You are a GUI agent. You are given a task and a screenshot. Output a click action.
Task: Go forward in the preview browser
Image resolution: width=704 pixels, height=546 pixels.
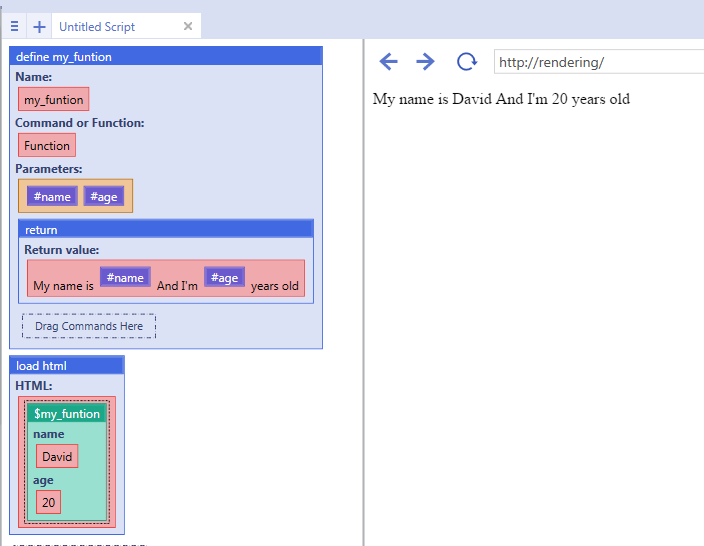[x=426, y=62]
